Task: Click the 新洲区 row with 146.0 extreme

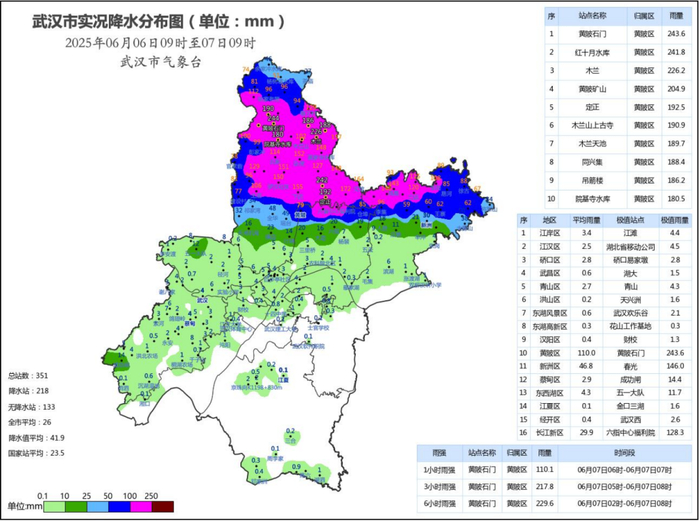Action: click(x=604, y=366)
